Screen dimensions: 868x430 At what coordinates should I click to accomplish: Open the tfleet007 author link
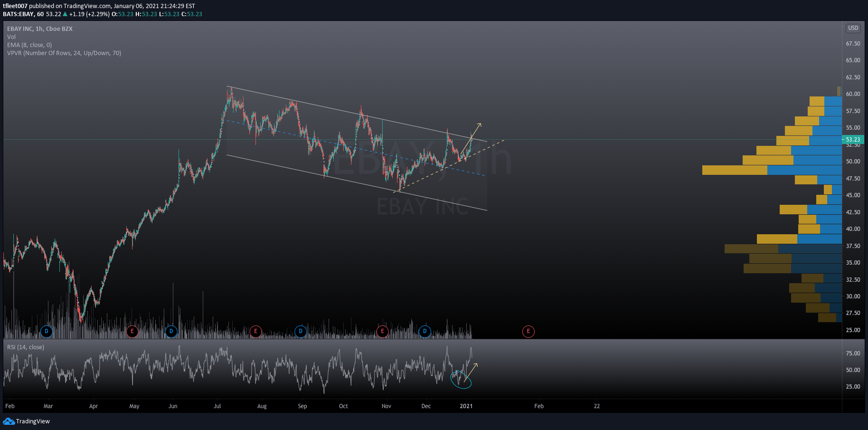(x=15, y=6)
